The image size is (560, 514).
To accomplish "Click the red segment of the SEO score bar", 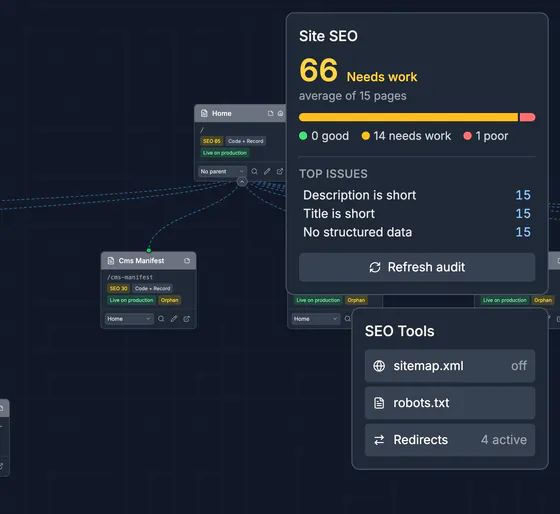I will [528, 117].
